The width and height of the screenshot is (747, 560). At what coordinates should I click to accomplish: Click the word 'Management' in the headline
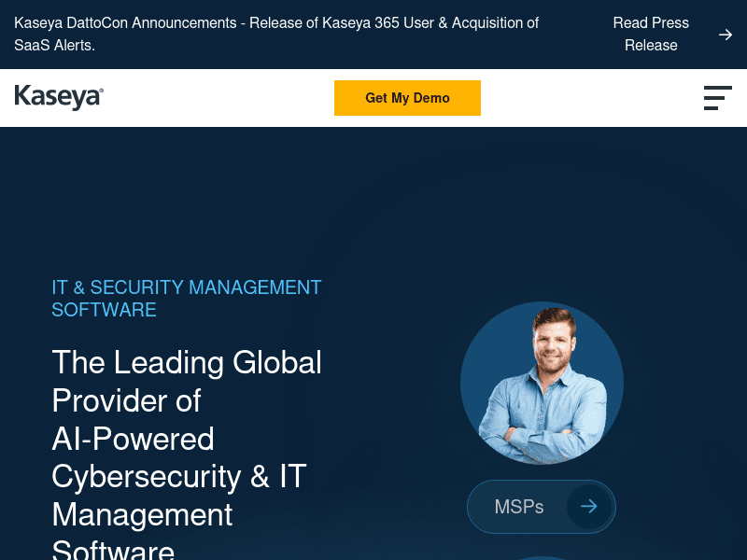(142, 514)
